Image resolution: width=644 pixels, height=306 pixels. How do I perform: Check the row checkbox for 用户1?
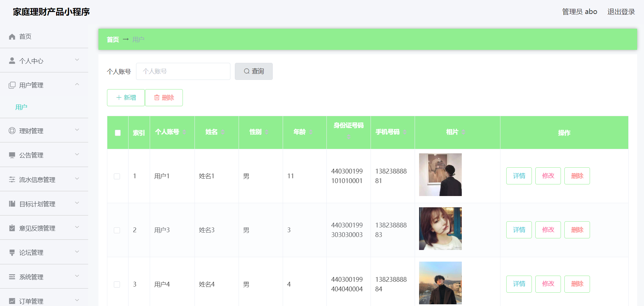[117, 176]
